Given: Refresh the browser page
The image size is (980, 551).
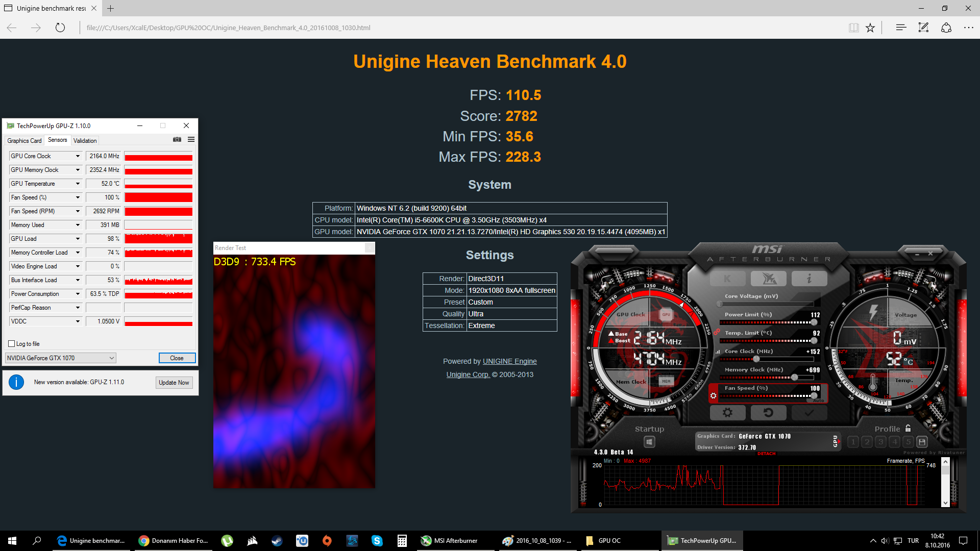Looking at the screenshot, I should coord(60,28).
